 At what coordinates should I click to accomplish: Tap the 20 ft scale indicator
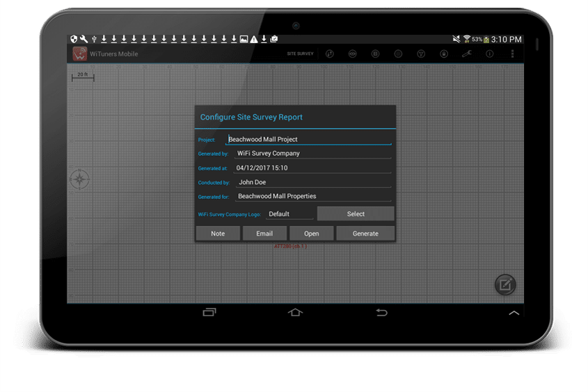83,76
